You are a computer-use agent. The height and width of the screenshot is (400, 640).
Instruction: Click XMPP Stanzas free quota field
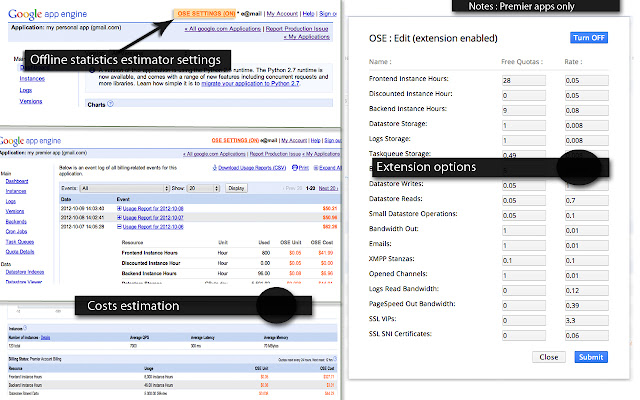pos(524,260)
